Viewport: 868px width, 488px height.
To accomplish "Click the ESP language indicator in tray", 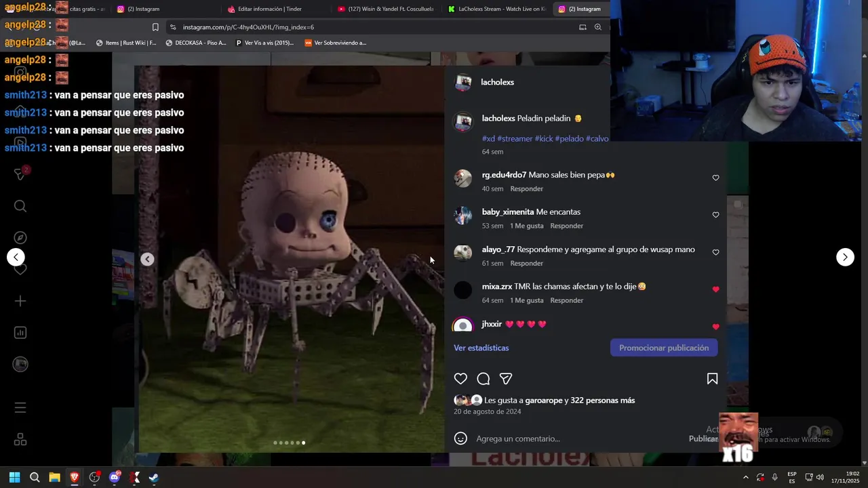I will click(792, 477).
